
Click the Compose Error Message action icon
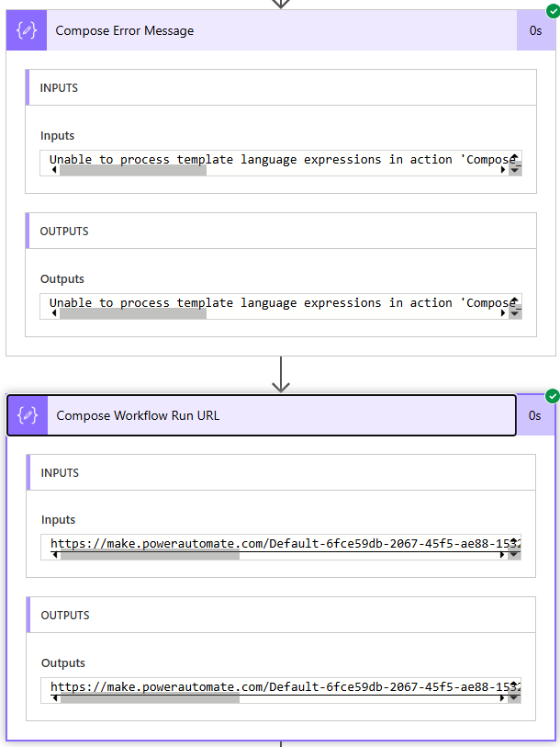26,30
